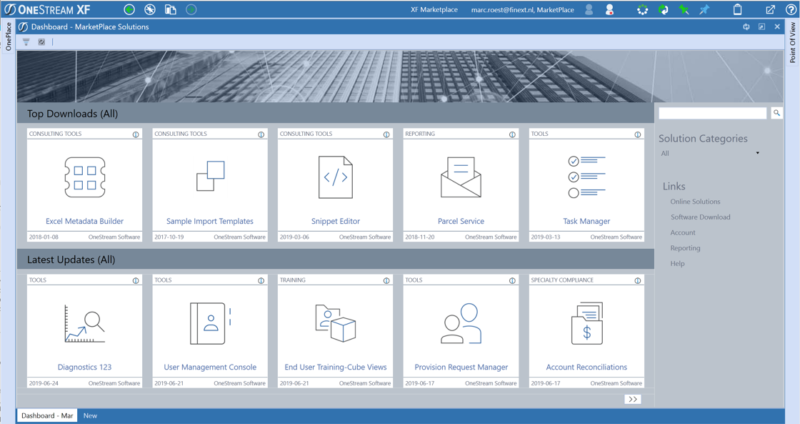Click info icon on Parcel Service card
Screen dimensions: 800x424
[512, 134]
